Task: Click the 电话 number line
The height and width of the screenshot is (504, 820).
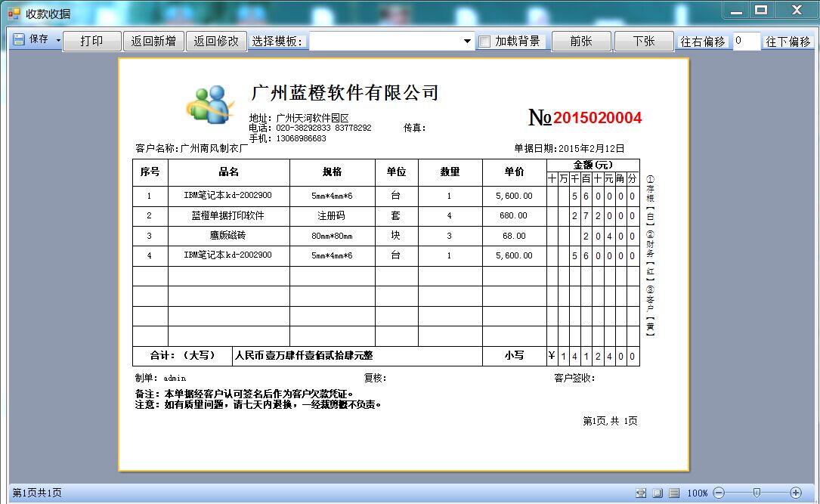Action: 310,128
